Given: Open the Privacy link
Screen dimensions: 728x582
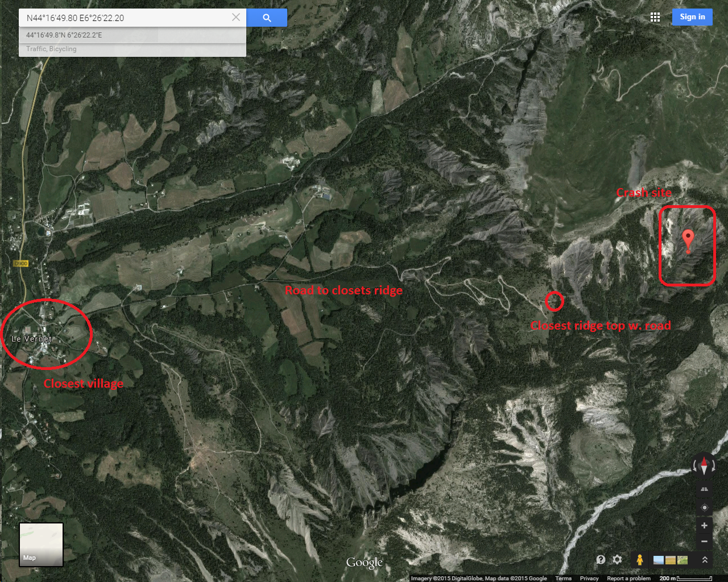Looking at the screenshot, I should [x=589, y=578].
